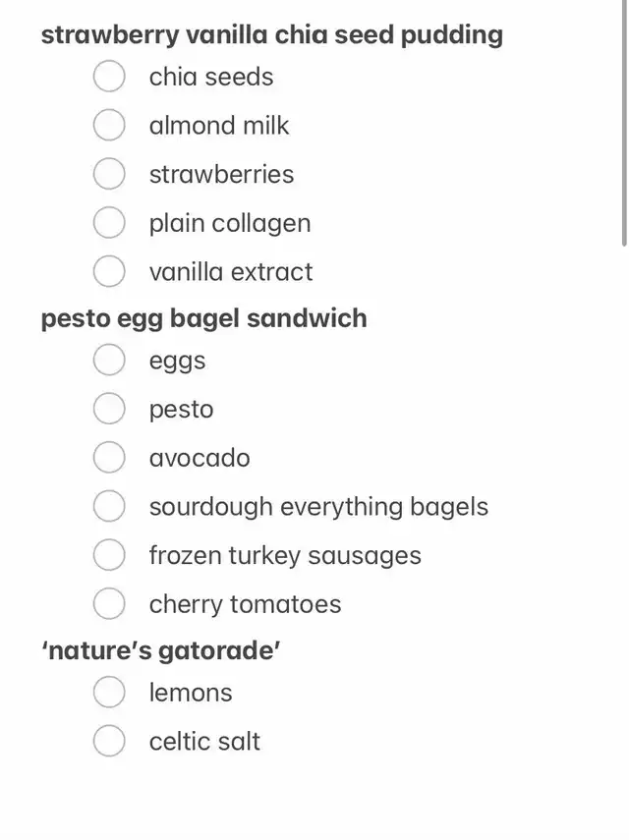Viewport: 629px width, 840px height.
Task: Click the pesto egg bagel sandwich heading
Action: click(x=204, y=318)
